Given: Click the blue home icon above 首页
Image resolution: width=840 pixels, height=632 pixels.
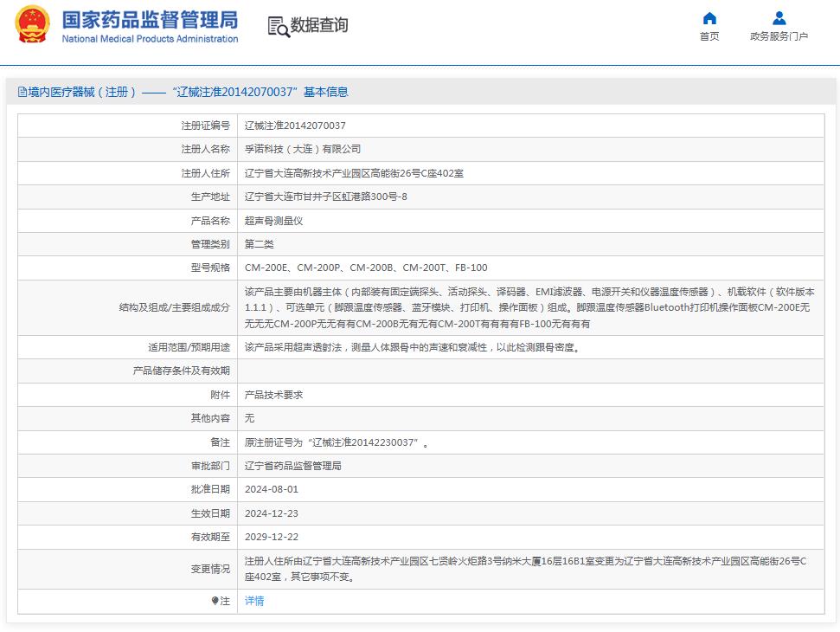Looking at the screenshot, I should pos(709,18).
